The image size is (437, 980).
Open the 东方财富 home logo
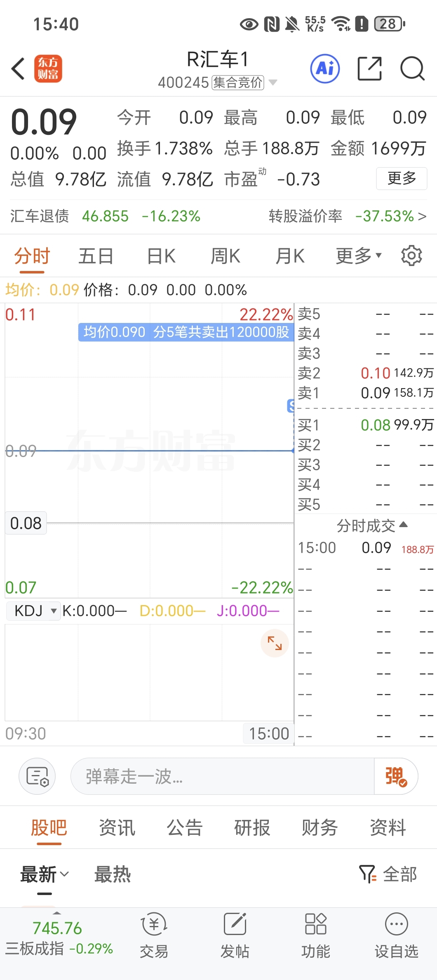[x=48, y=68]
